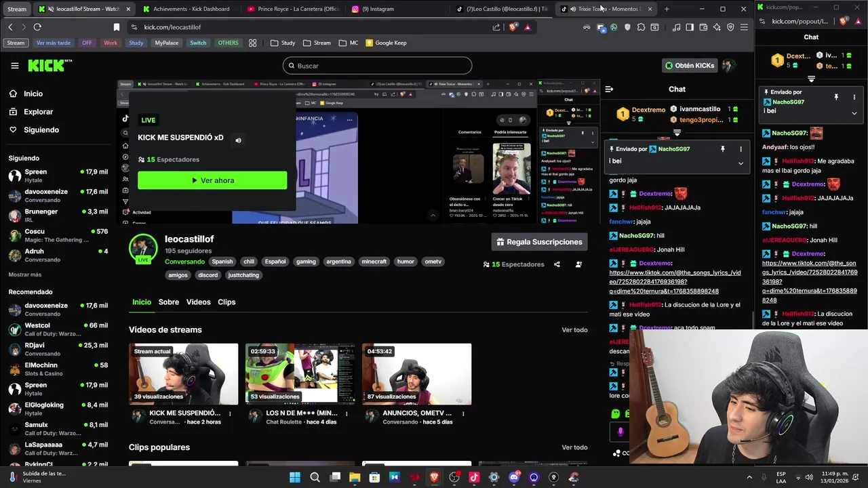Mute the stream preview volume icon

coord(238,140)
